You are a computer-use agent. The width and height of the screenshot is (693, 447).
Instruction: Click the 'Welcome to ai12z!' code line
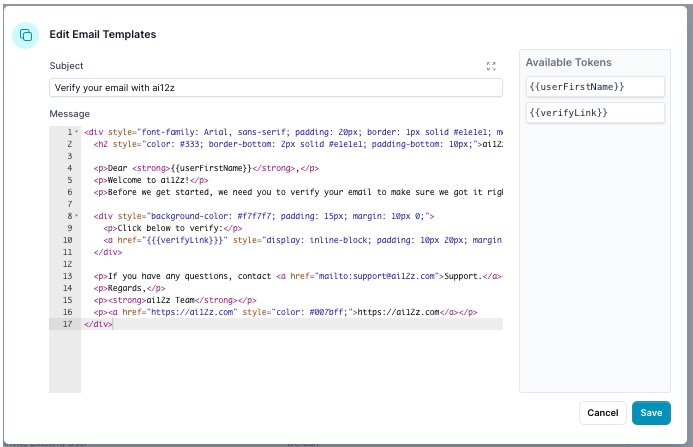(x=151, y=180)
